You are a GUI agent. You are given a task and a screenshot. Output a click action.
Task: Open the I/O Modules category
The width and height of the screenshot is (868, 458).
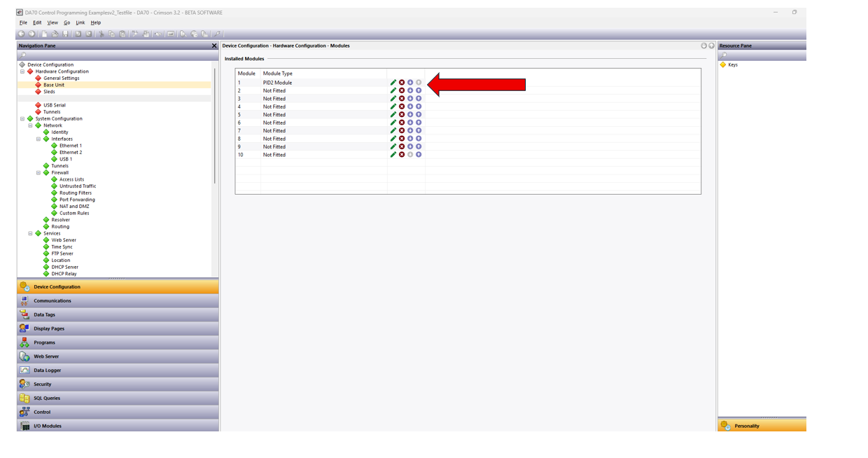(x=118, y=425)
